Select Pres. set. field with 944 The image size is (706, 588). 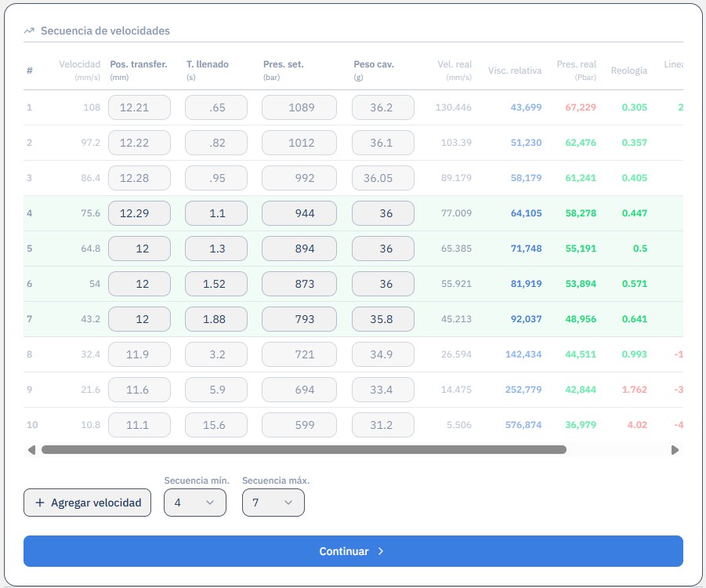click(299, 213)
